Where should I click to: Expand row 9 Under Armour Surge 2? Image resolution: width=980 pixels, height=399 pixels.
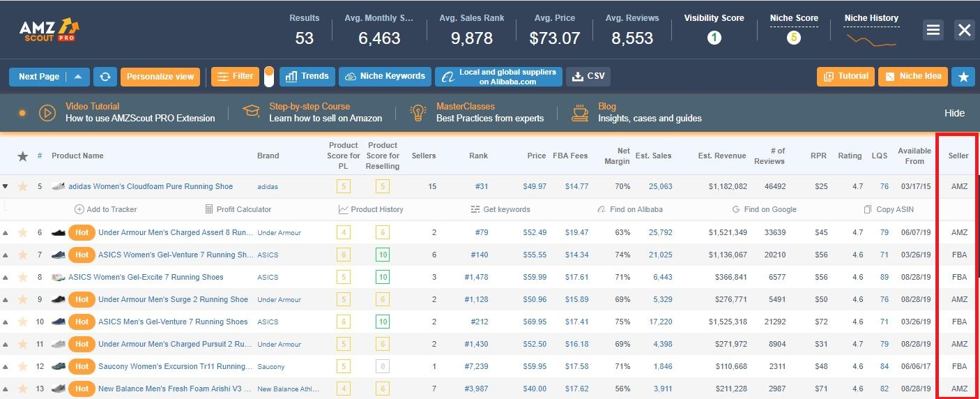point(6,299)
